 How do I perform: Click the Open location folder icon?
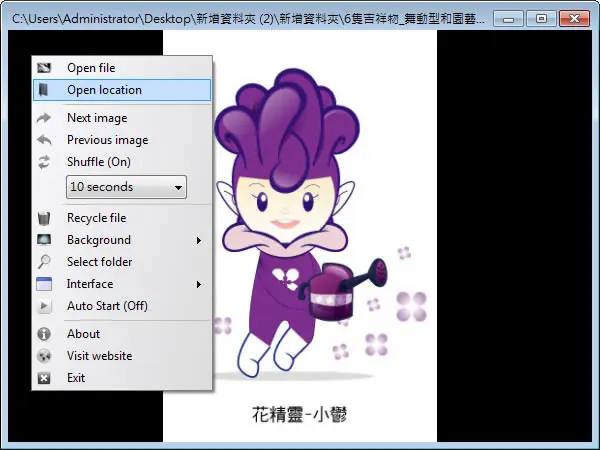pyautogui.click(x=44, y=90)
